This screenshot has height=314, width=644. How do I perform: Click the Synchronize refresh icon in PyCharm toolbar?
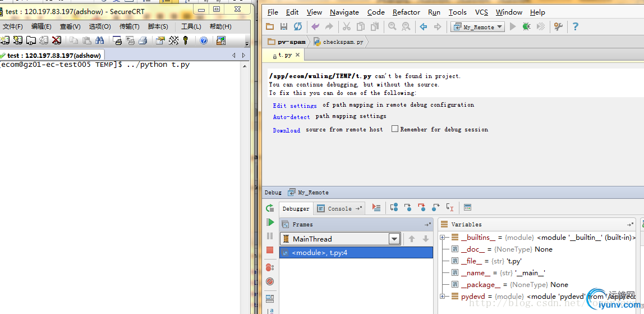click(298, 27)
